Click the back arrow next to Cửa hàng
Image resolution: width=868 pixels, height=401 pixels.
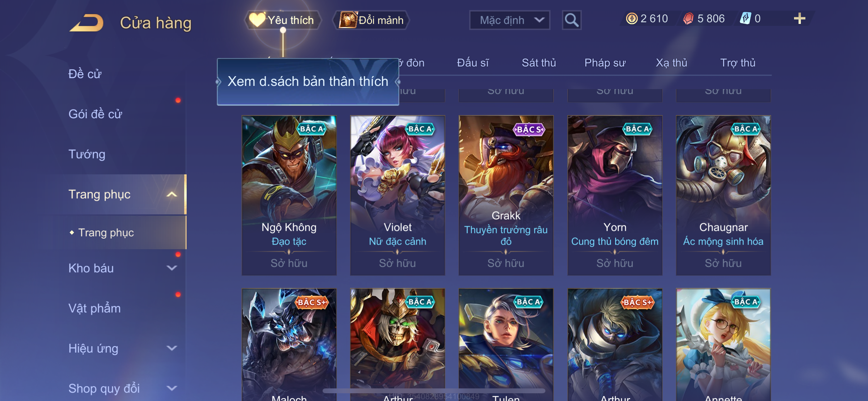[87, 23]
